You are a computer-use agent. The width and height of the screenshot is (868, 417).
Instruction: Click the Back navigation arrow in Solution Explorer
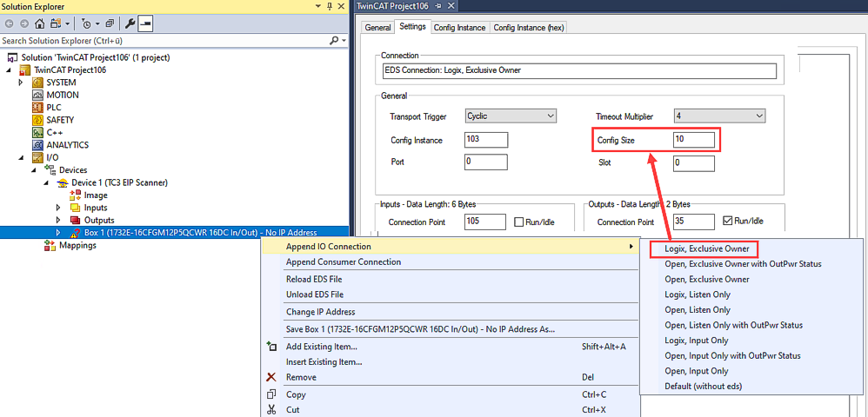(x=9, y=23)
